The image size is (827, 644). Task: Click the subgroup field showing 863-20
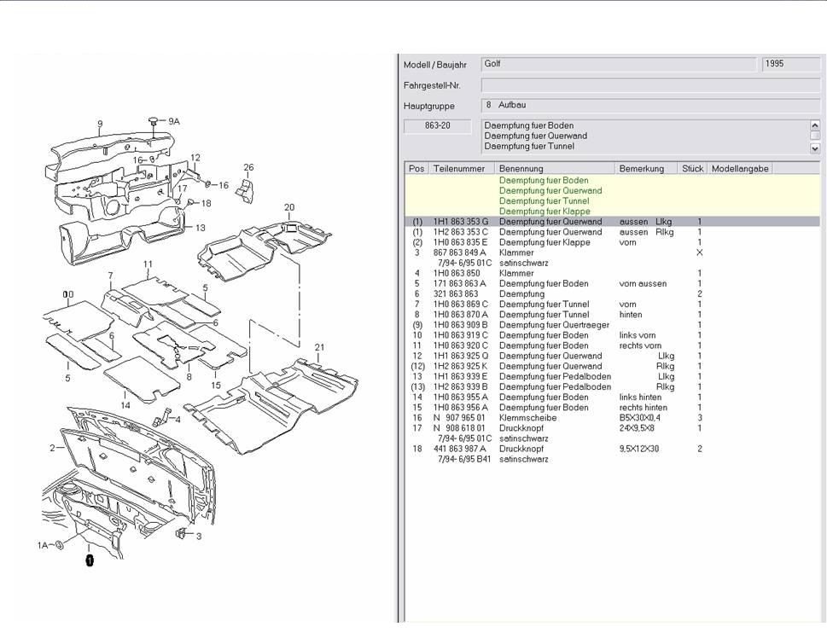(x=439, y=126)
